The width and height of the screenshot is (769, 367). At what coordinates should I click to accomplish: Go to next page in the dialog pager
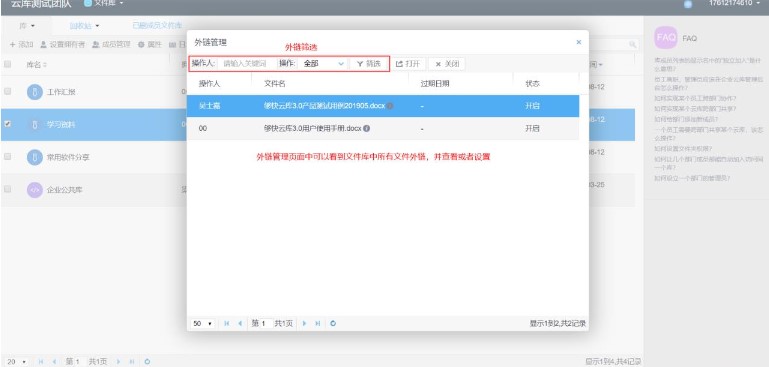tap(305, 323)
